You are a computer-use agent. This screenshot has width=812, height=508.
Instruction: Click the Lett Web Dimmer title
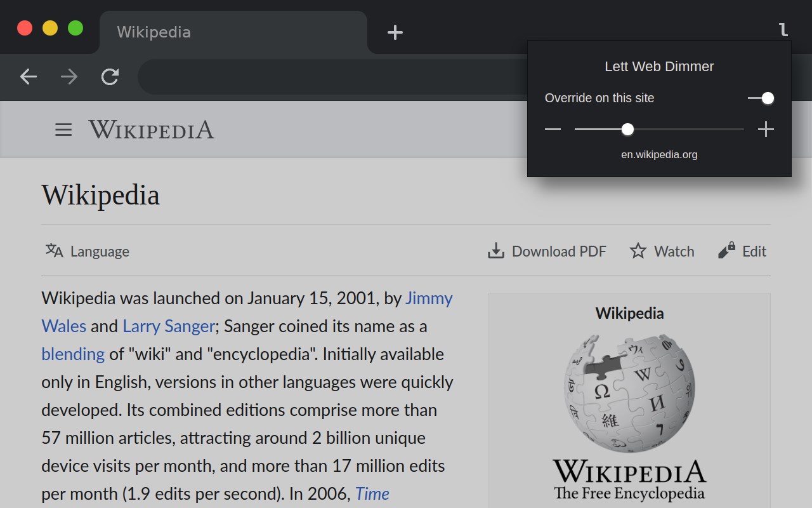[x=659, y=66]
